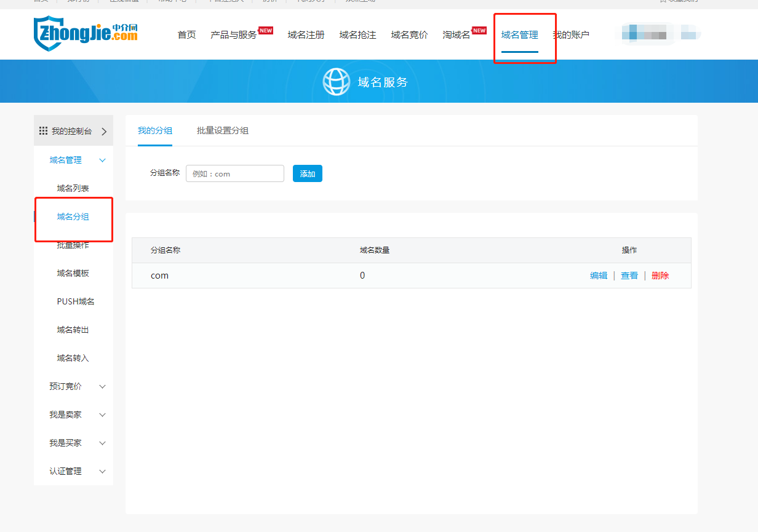Viewport: 758px width, 532px height.
Task: Click the globe icon in the banner
Action: coord(336,82)
